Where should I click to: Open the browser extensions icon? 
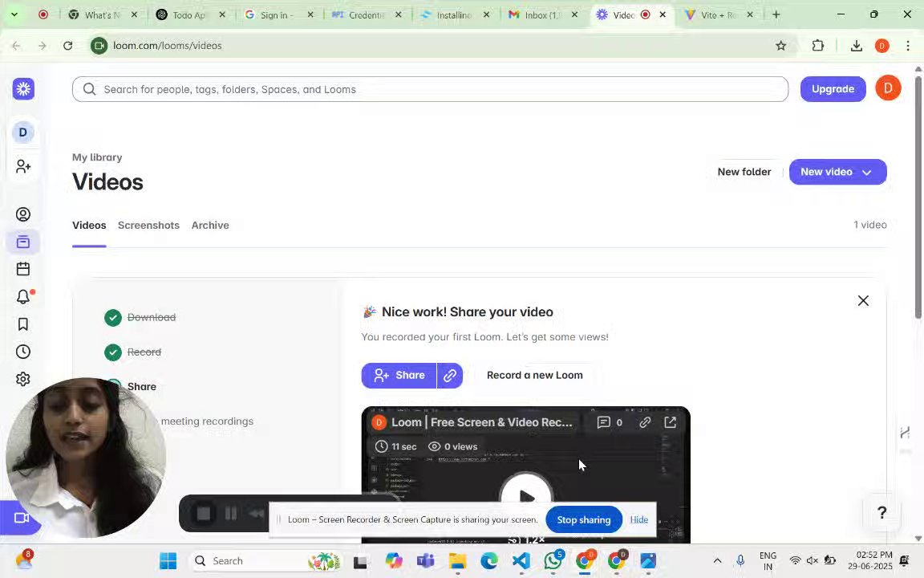point(817,46)
